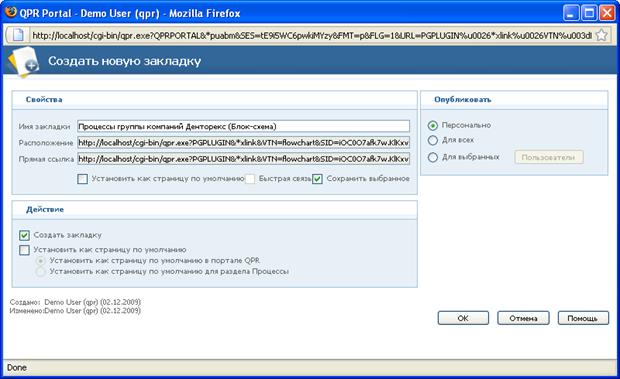Select the Для всех publish option
The image size is (620, 379).
pos(433,140)
